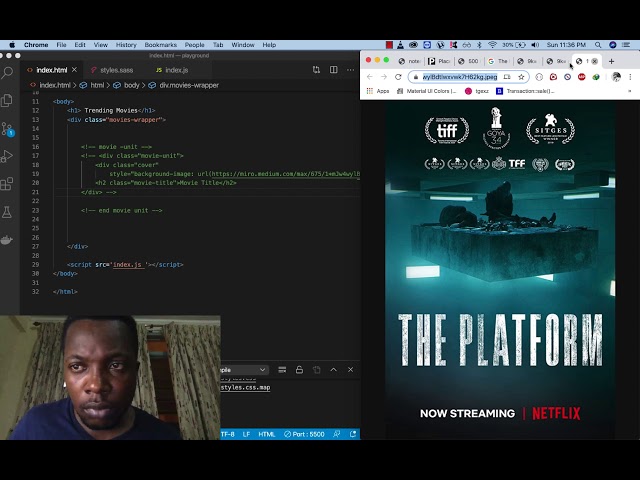Click the styles.css.map link in output panel
The width and height of the screenshot is (640, 480).
click(245, 387)
